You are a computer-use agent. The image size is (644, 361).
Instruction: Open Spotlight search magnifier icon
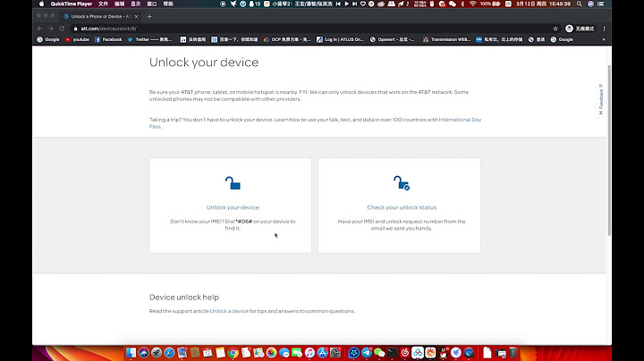[x=579, y=4]
